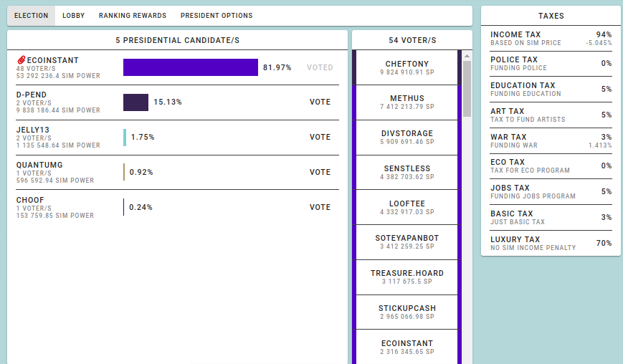Select the Election tab
The image size is (623, 364).
pyautogui.click(x=32, y=16)
